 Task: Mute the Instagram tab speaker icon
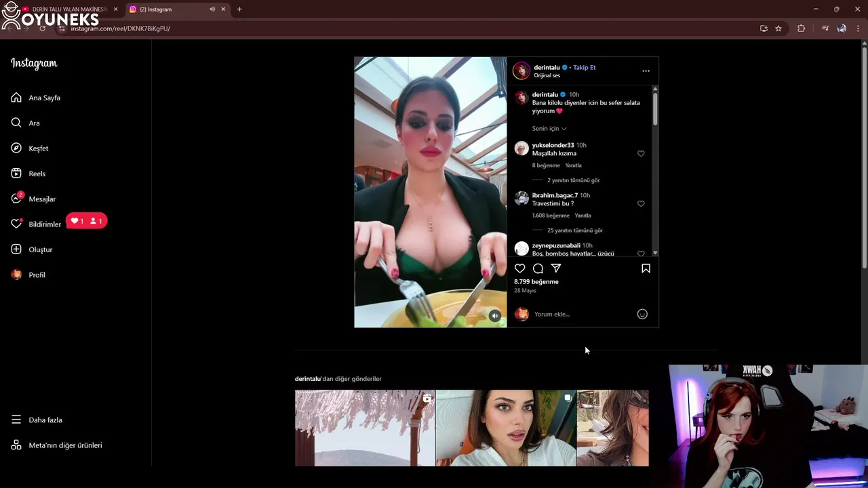tap(212, 9)
